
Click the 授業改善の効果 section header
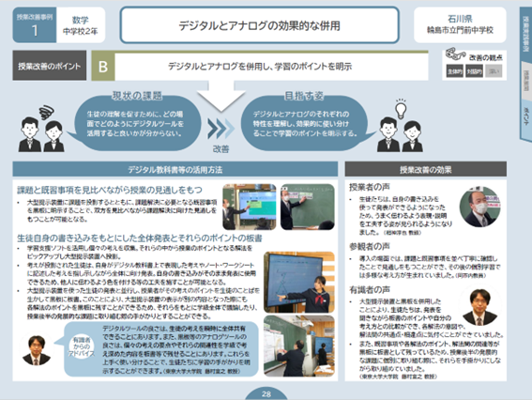(425, 169)
